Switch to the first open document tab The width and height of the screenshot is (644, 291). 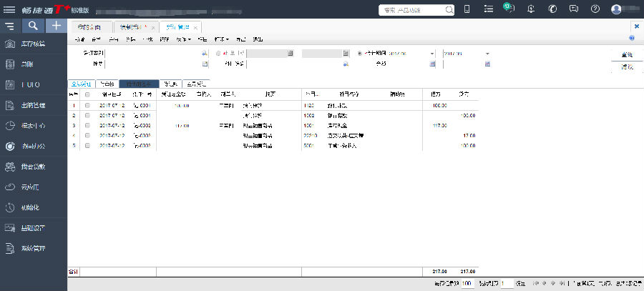pyautogui.click(x=94, y=26)
